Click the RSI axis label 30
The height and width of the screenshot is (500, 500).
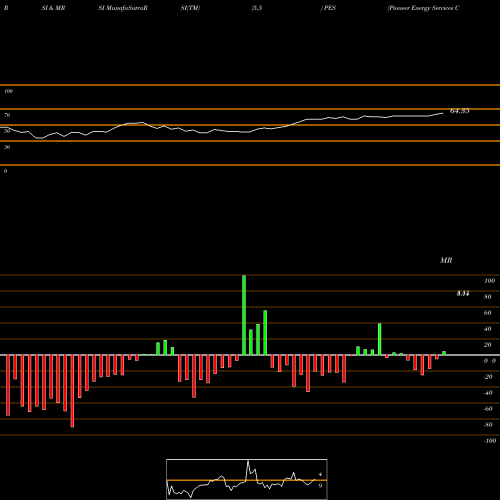[x=7, y=147]
